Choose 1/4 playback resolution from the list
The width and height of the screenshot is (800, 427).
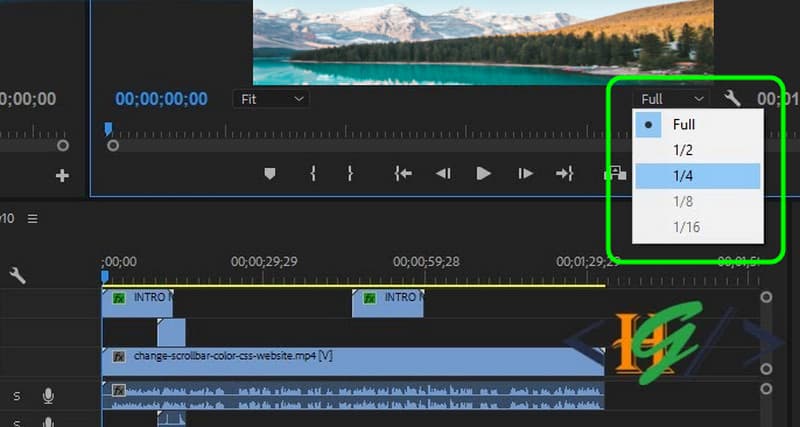(x=684, y=176)
